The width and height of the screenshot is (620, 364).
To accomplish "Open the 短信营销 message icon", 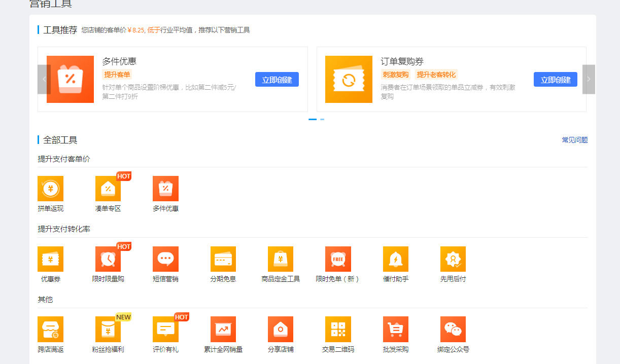I will click(165, 259).
